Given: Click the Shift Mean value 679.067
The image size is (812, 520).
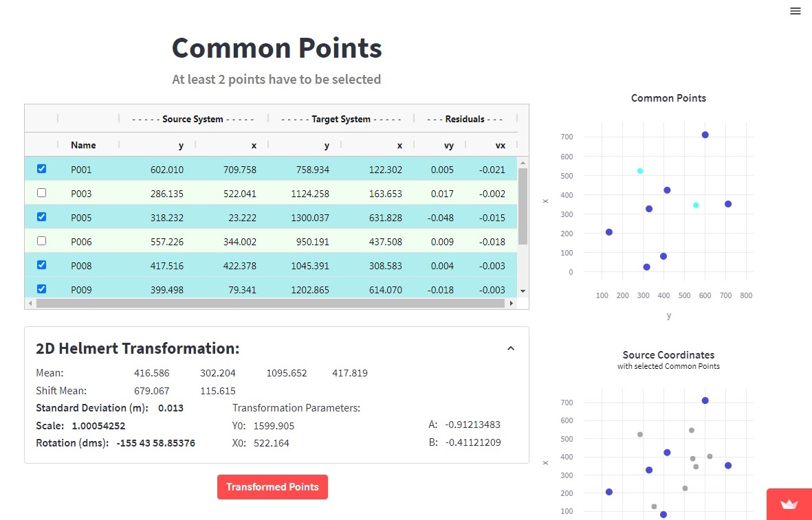Looking at the screenshot, I should (152, 391).
